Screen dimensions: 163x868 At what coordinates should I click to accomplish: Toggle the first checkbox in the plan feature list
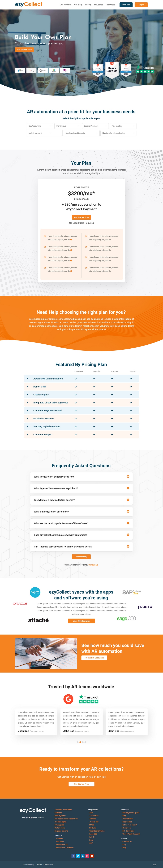click(45, 236)
